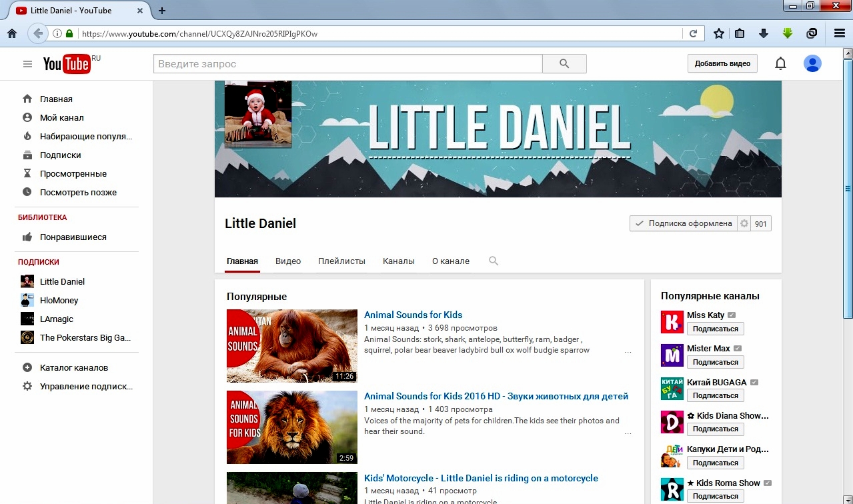Open the Animal Sounds for Kids title link
853x504 pixels.
tap(413, 315)
